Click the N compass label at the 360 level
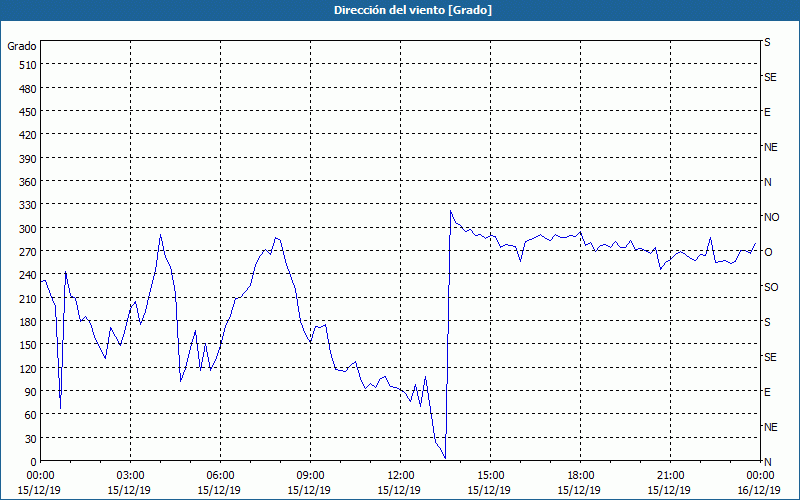Screen dimensions: 800x500 click(x=767, y=182)
